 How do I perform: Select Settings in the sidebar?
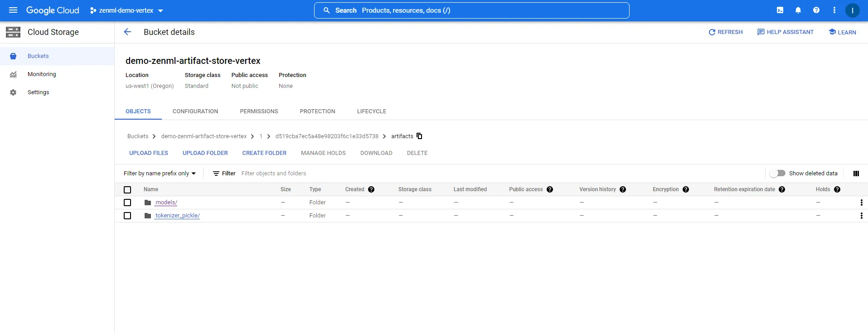click(x=57, y=92)
